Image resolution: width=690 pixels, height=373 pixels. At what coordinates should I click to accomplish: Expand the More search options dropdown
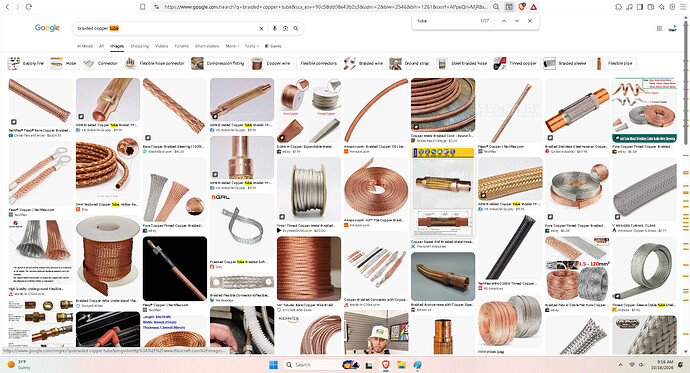coord(232,46)
